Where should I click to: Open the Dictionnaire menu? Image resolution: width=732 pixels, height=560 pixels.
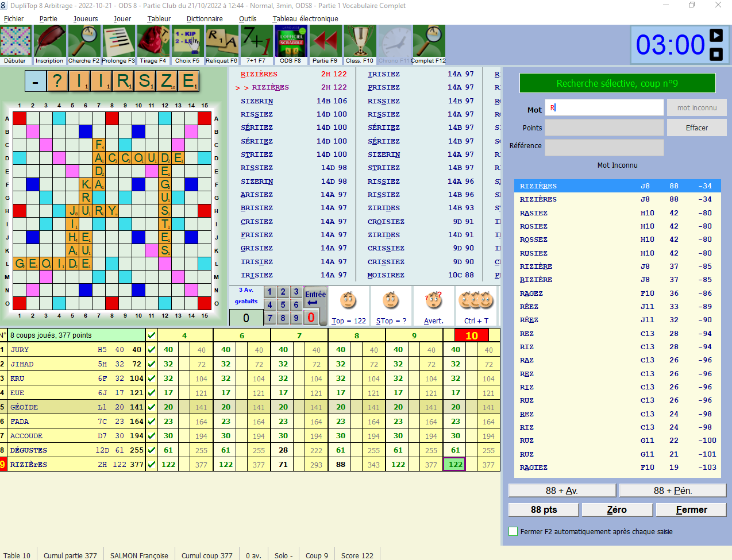[x=205, y=18]
